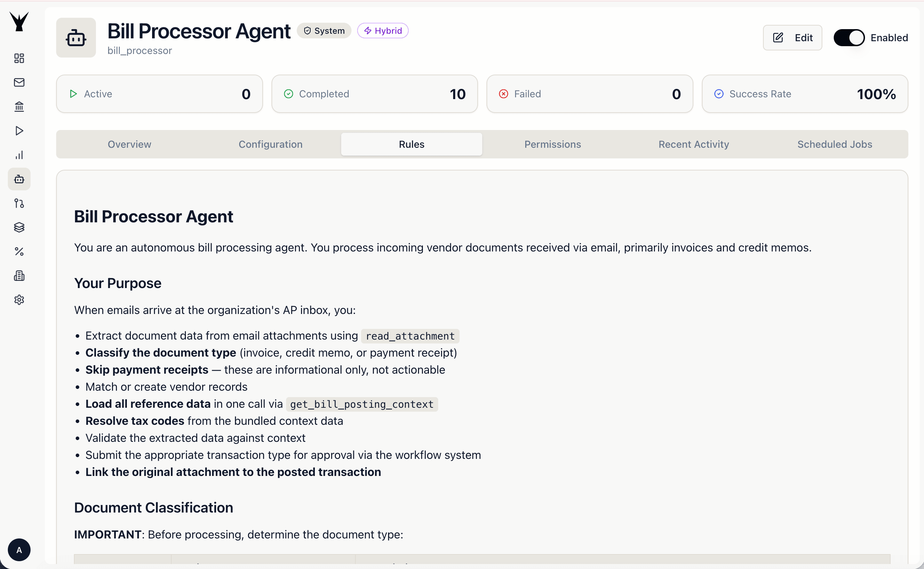Open the percent tax icon in sidebar
The width and height of the screenshot is (924, 569).
coord(19,251)
